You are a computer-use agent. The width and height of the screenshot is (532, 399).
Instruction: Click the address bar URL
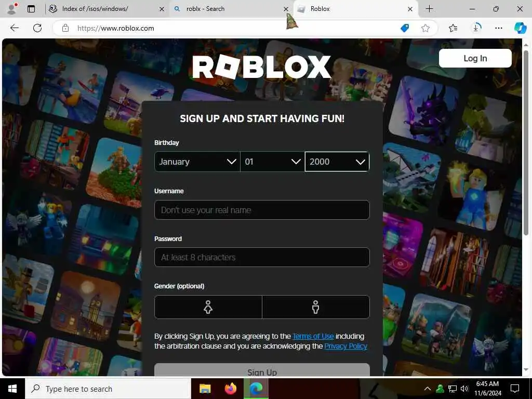(116, 28)
